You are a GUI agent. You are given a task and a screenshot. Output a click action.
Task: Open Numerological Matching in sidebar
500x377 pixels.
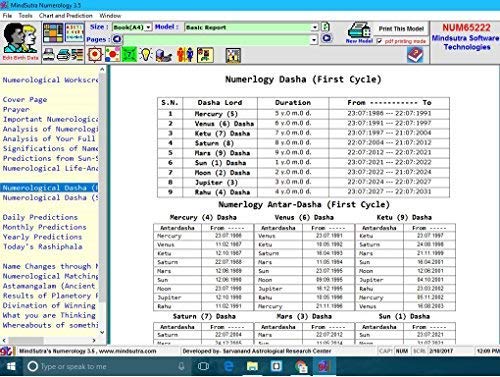50,276
